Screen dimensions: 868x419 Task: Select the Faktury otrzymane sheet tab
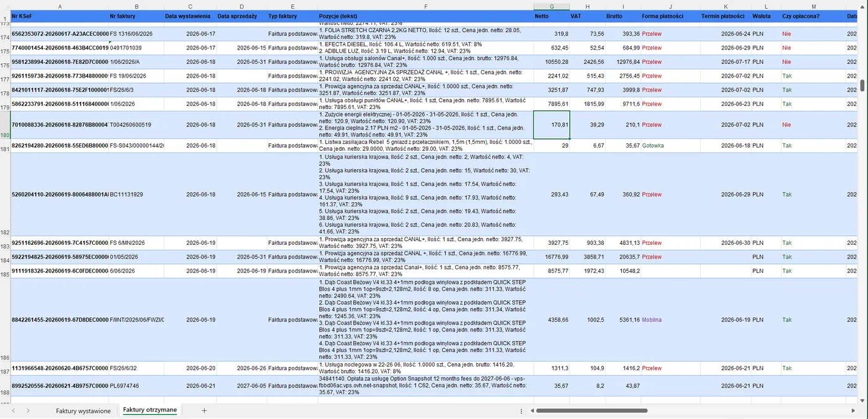tap(149, 410)
